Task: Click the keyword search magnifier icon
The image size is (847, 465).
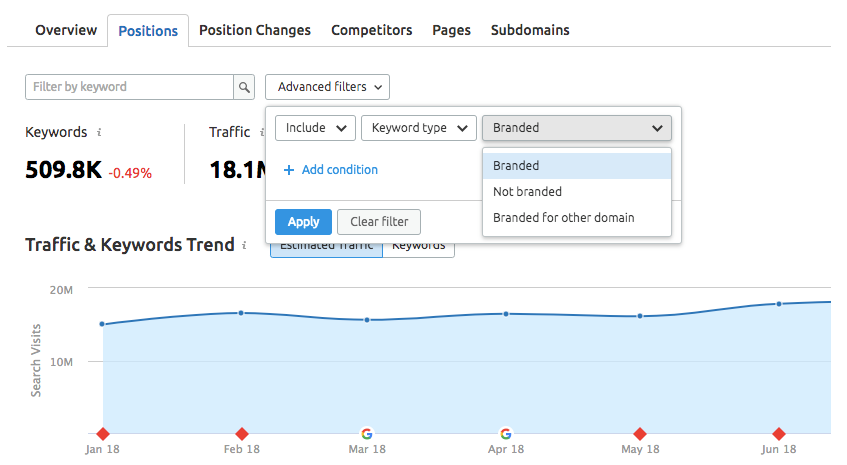Action: click(244, 87)
